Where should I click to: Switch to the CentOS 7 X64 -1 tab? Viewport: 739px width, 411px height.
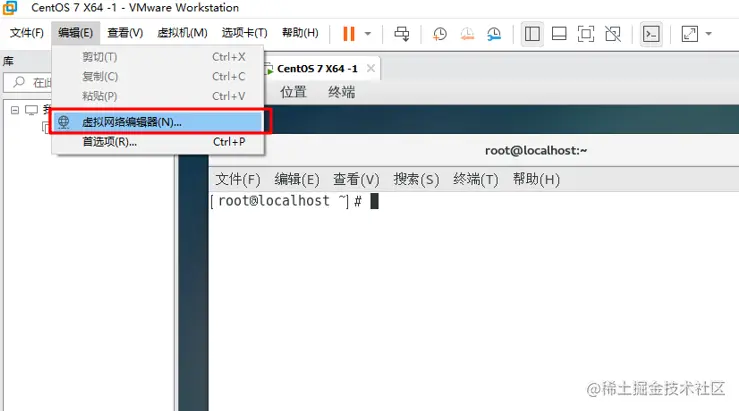pos(317,69)
